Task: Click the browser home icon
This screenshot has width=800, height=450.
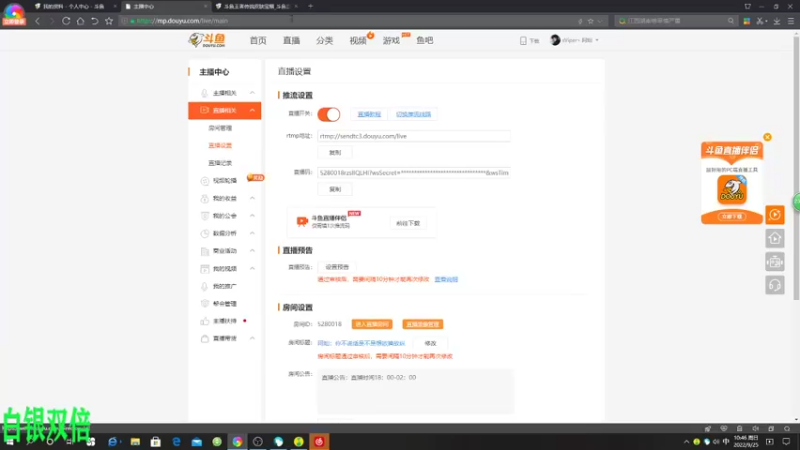Action: pos(80,21)
